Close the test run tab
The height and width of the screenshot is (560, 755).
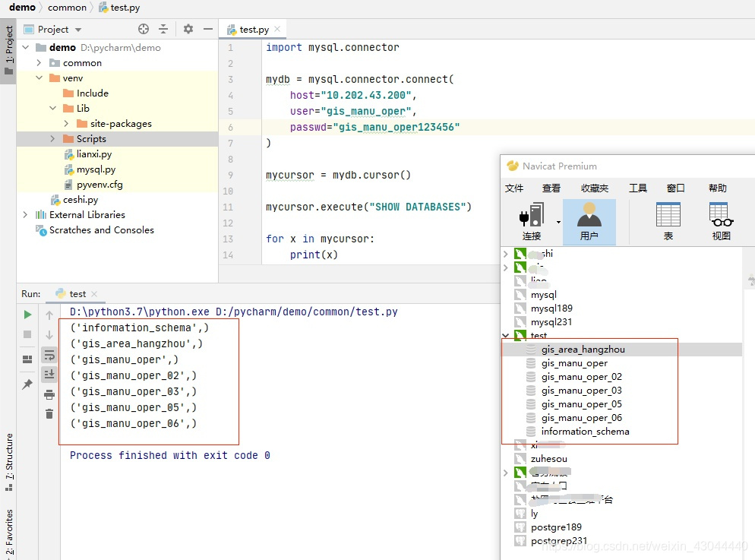[x=94, y=294]
